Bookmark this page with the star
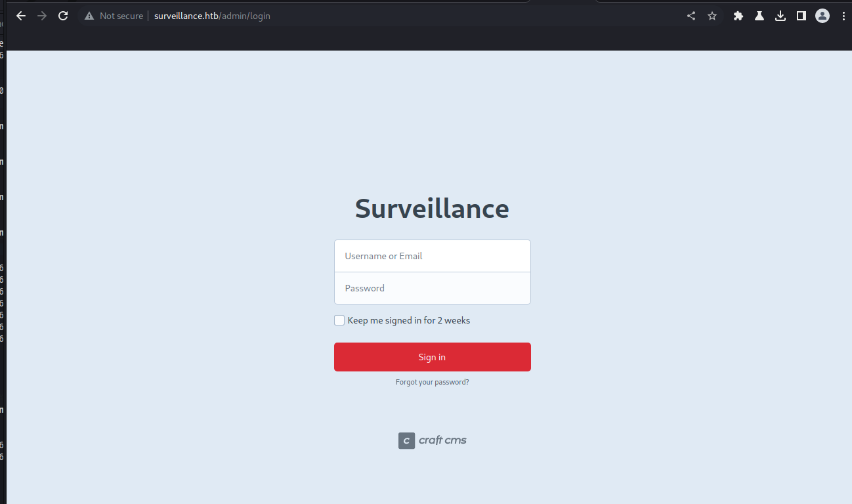The height and width of the screenshot is (504, 852). tap(712, 16)
